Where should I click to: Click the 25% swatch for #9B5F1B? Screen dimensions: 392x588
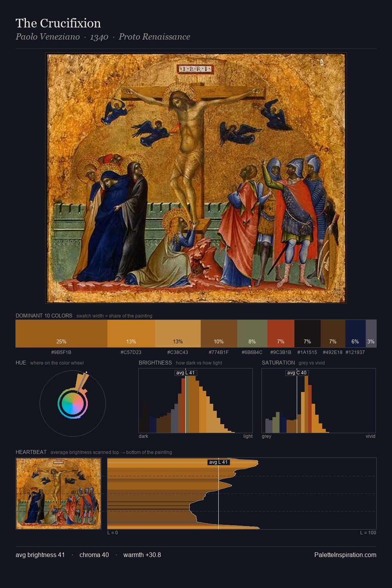coord(62,334)
